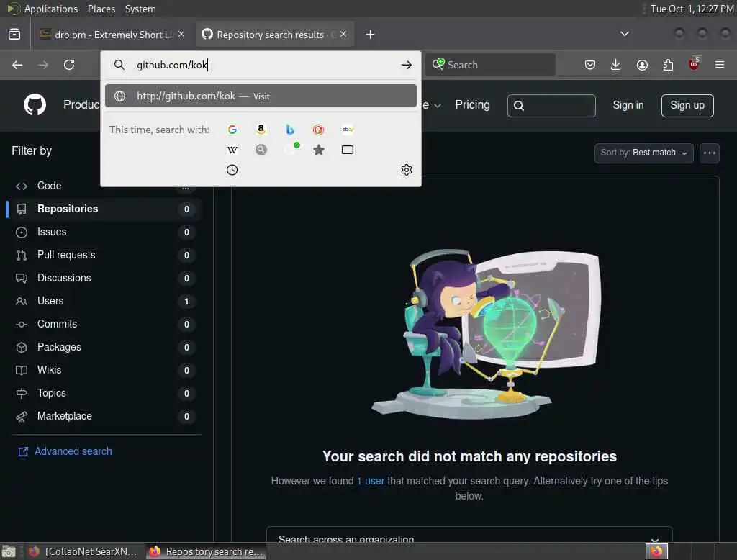Search this time with DuckDuckGo
The height and width of the screenshot is (560, 737).
point(318,130)
